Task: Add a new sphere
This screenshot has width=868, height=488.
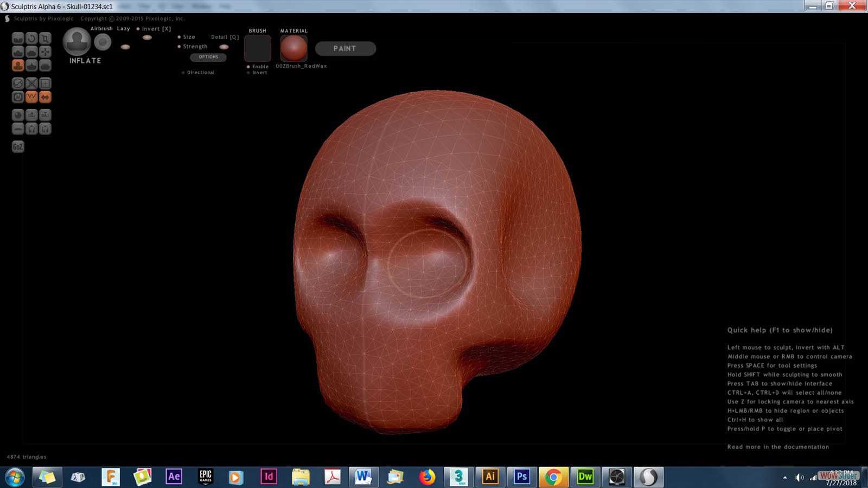Action: click(18, 115)
